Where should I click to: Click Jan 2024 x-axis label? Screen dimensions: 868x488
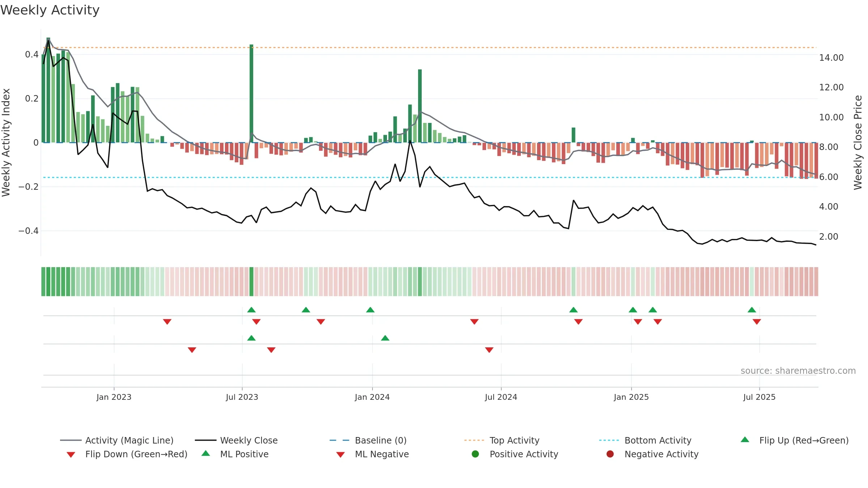point(372,397)
